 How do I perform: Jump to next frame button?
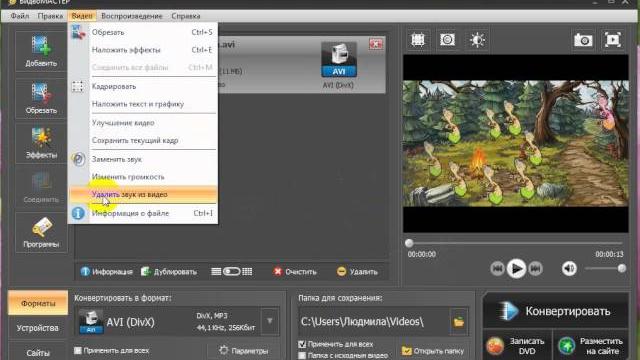point(536,269)
